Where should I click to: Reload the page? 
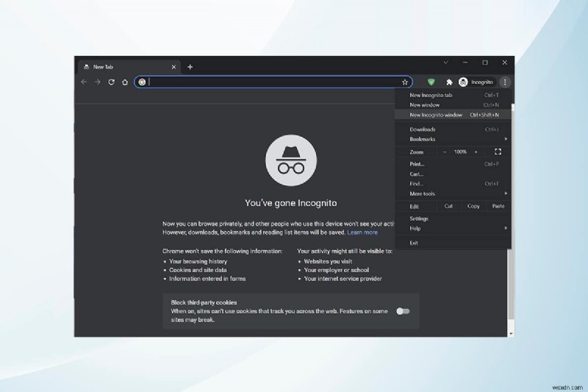(x=112, y=82)
